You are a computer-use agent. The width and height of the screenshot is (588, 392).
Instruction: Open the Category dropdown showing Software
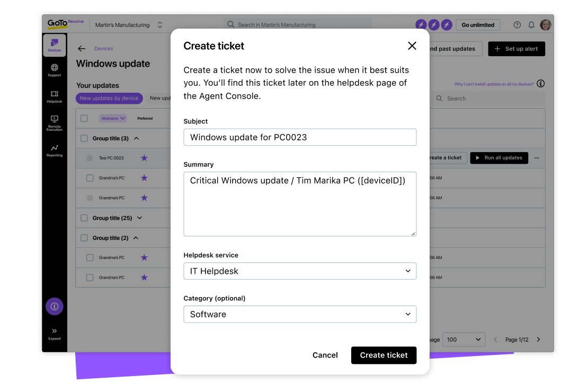[300, 314]
